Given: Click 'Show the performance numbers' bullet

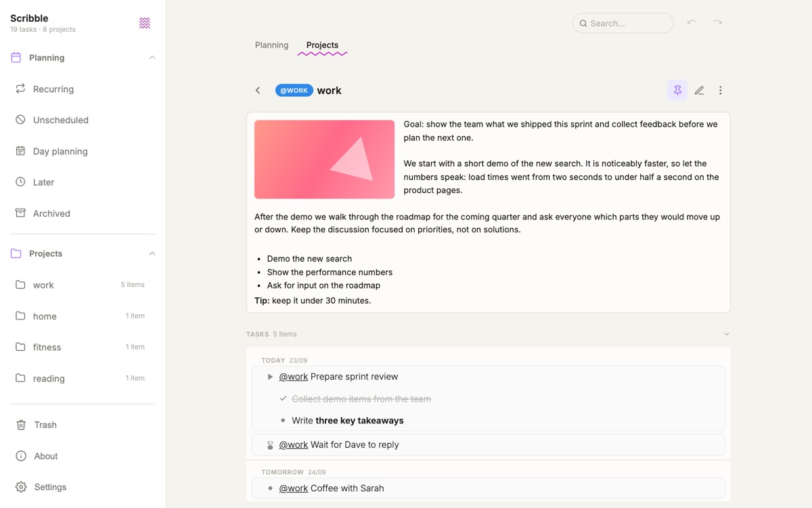Looking at the screenshot, I should 330,272.
